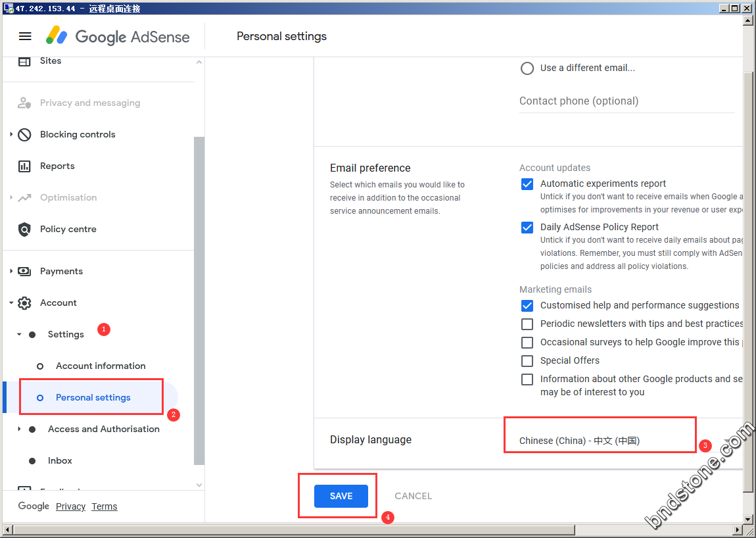Open the Terms link

[x=104, y=506]
